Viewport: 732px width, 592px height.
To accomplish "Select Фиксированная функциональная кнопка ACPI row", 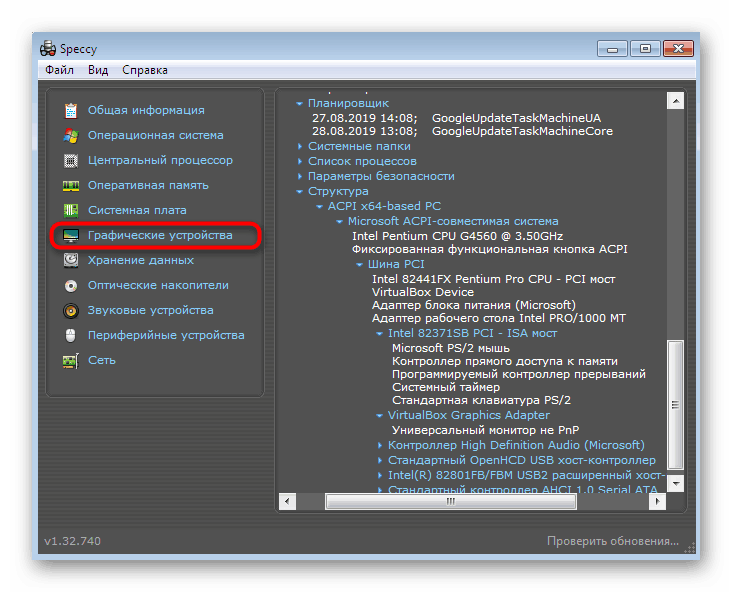I will coord(490,249).
